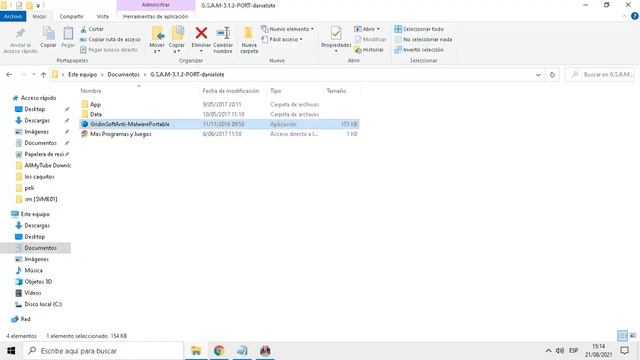Screen dimensions: 640x360
Task: Select GridinSoftAnti-MalwarePortable file
Action: [x=219, y=124]
